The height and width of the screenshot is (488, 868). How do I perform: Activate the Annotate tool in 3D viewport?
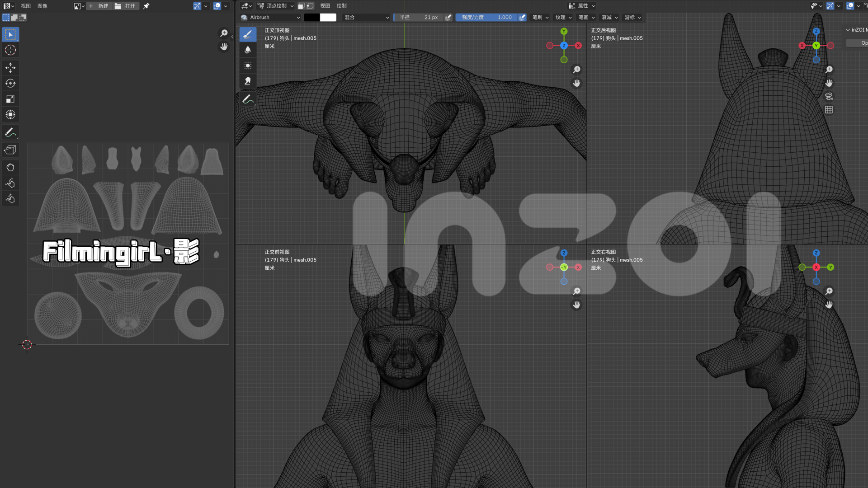(248, 99)
